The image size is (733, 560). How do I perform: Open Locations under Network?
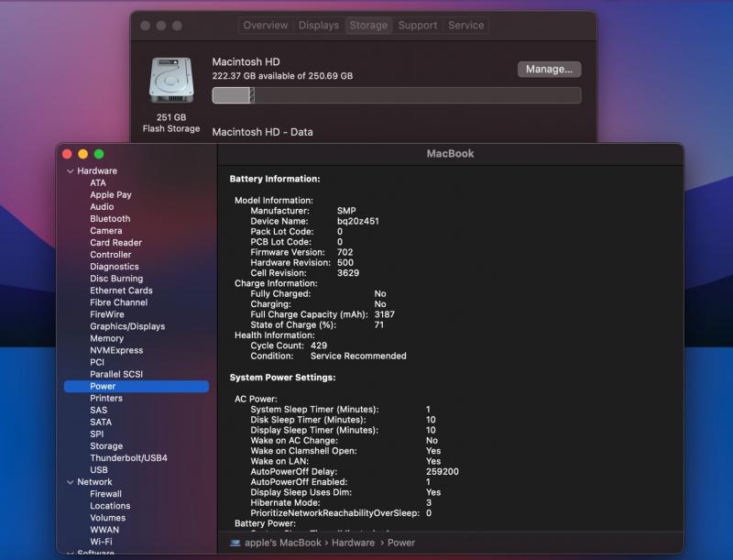[x=110, y=506]
